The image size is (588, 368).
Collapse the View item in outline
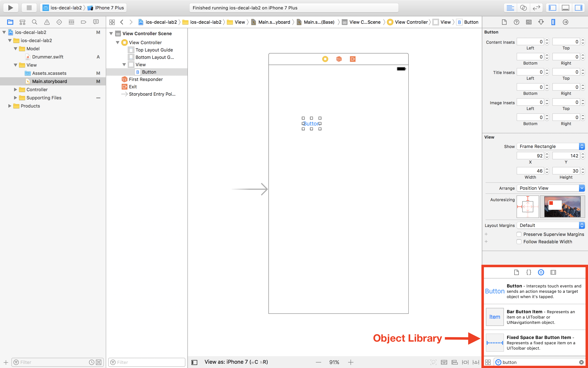pyautogui.click(x=124, y=64)
